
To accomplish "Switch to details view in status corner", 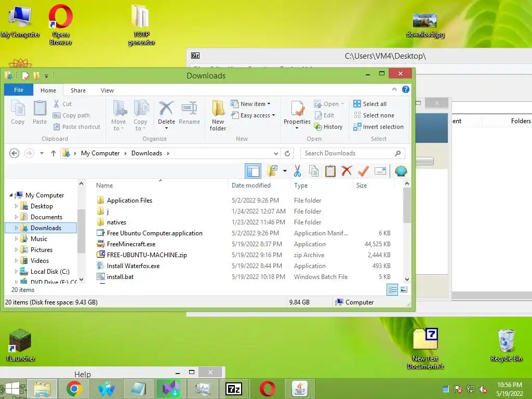I will (x=392, y=289).
